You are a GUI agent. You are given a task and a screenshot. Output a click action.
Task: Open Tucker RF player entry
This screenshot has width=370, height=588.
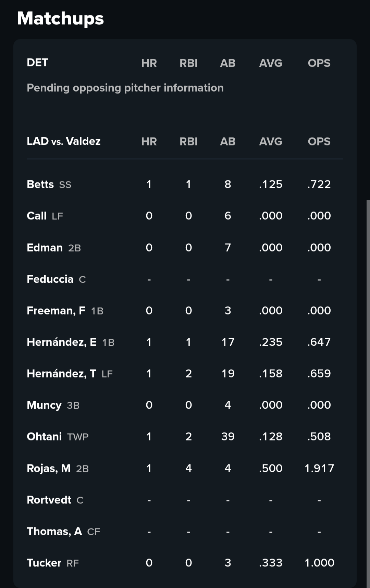[185, 563]
